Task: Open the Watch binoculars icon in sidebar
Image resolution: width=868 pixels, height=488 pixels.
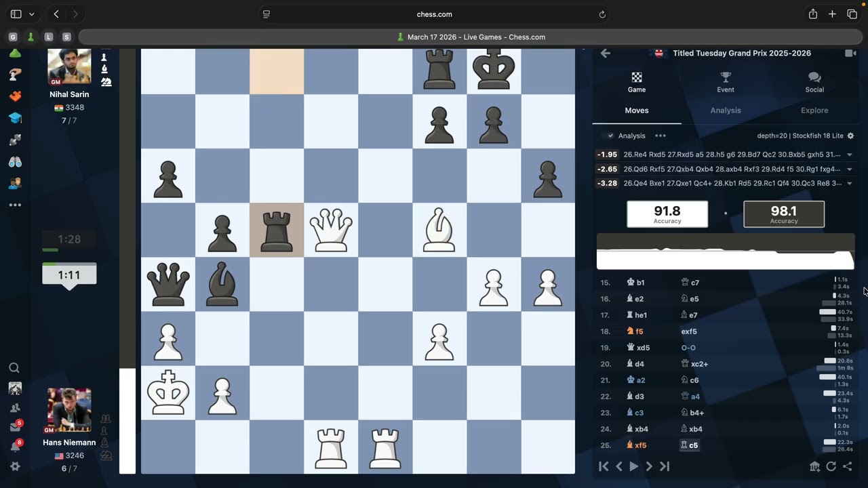Action: point(15,162)
